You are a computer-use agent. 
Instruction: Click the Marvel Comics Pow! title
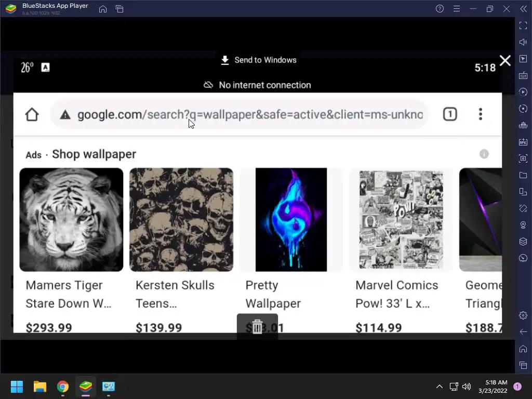[397, 294]
